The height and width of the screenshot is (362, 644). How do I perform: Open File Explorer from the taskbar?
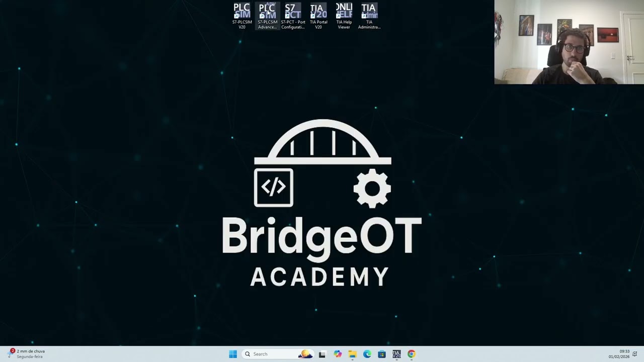(x=352, y=354)
